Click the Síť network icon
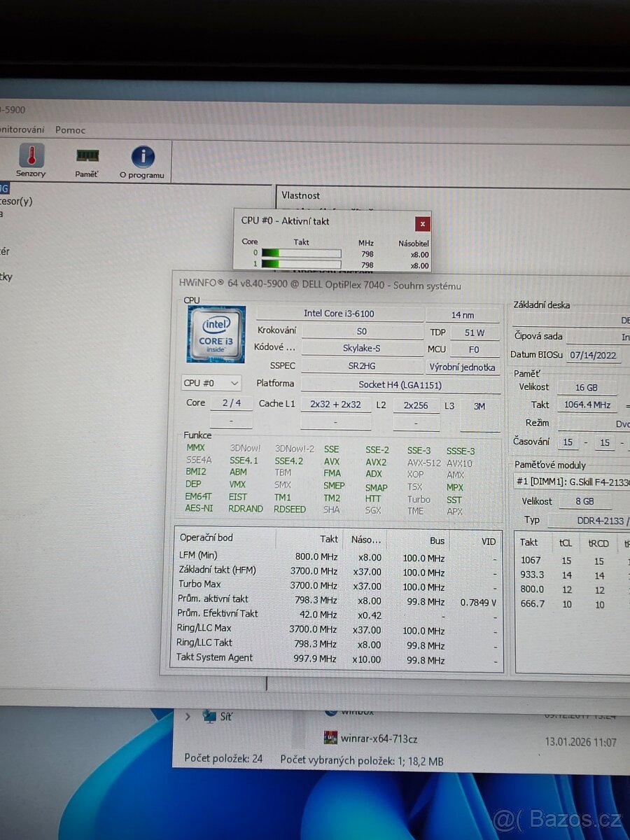Image resolution: width=630 pixels, height=840 pixels. tap(209, 716)
